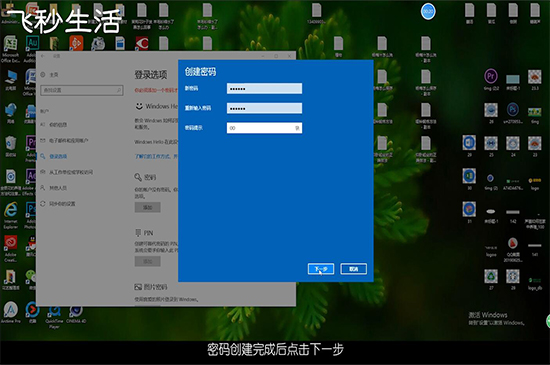Select the Arctime Pro desktop icon

click(11, 312)
